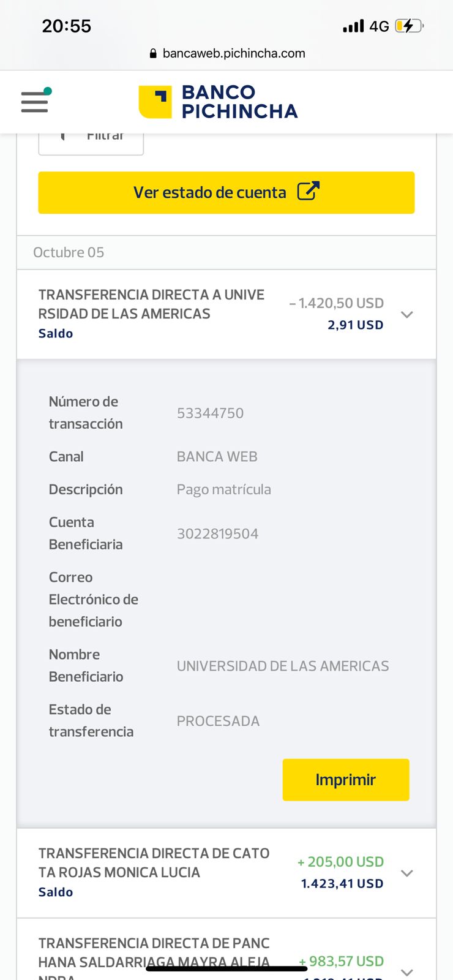The height and width of the screenshot is (980, 453).
Task: Click the partially hidden filter icon
Action: pyautogui.click(x=62, y=136)
